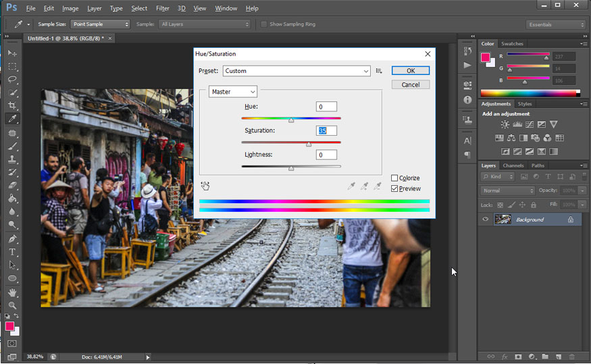Click the Paragraph panel icon
The width and height of the screenshot is (591, 364).
coord(467,155)
